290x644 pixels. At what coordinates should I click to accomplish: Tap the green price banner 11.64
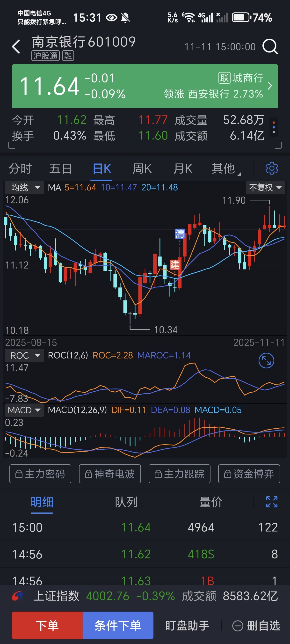[145, 86]
